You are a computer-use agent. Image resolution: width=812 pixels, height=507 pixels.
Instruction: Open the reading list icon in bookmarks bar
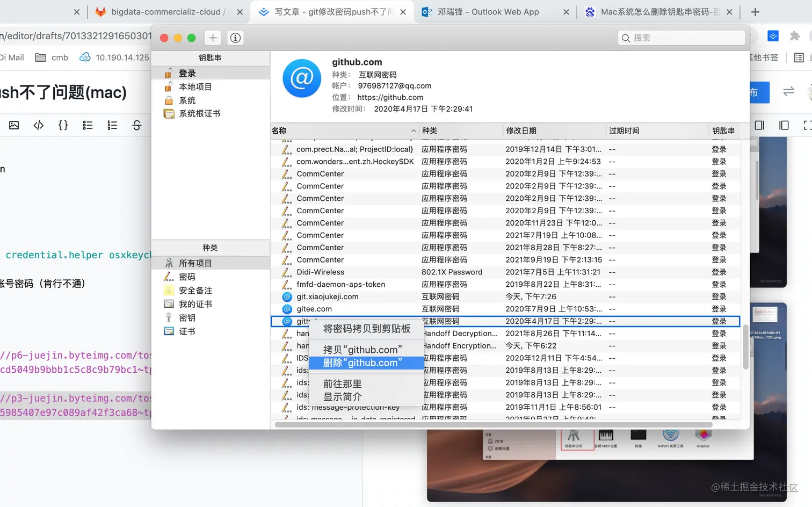pos(799,57)
